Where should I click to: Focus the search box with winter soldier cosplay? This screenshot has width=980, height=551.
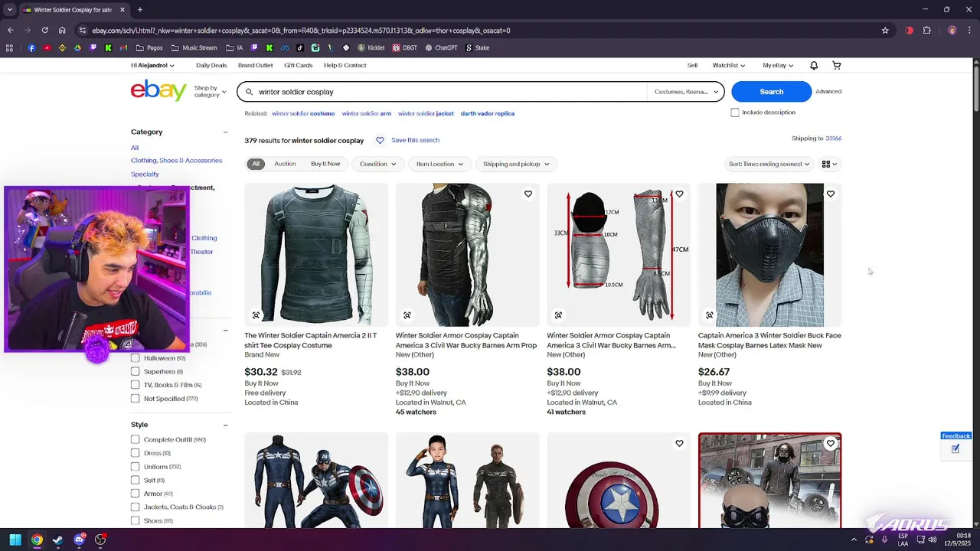pyautogui.click(x=452, y=92)
